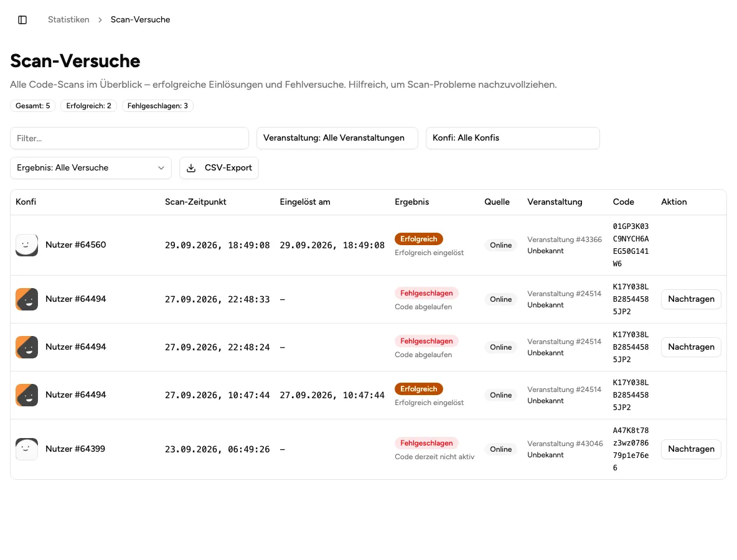Click avatar of Nutzer #64560

pyautogui.click(x=27, y=245)
